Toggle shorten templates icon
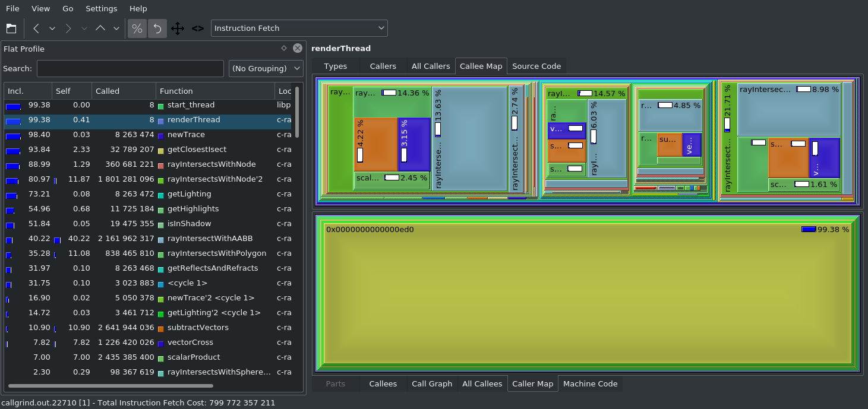 (x=198, y=28)
